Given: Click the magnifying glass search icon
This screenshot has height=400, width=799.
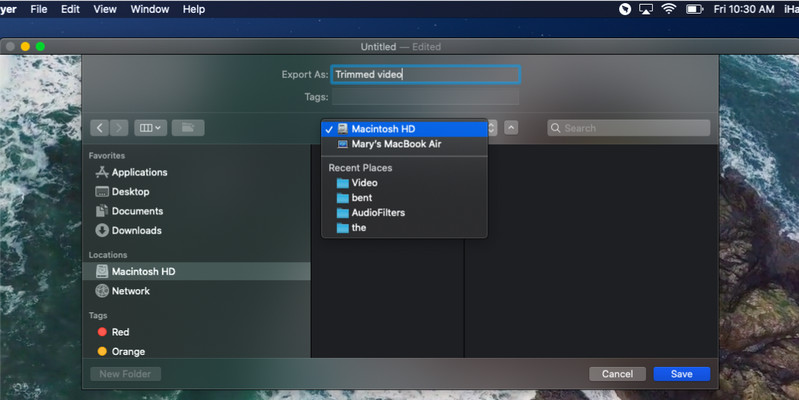Looking at the screenshot, I should tap(555, 128).
